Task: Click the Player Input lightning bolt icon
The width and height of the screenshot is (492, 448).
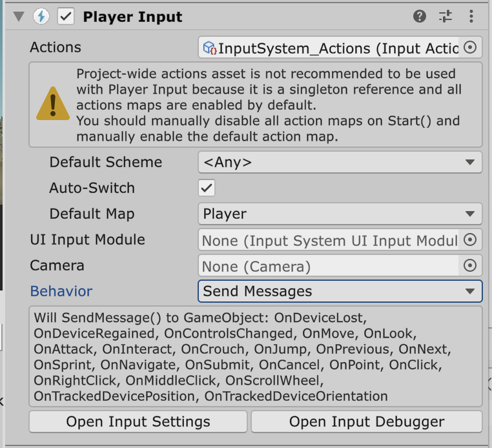Action: click(x=42, y=17)
